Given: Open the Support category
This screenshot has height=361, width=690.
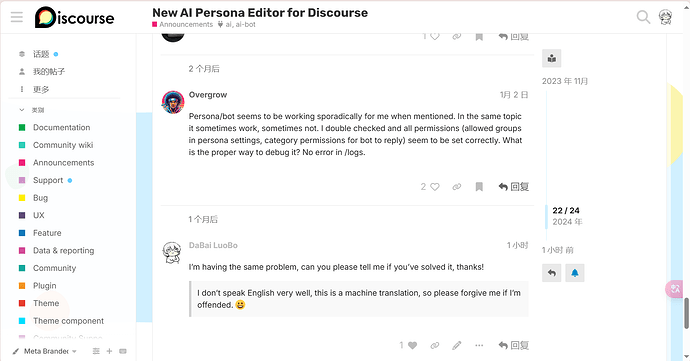Looking at the screenshot, I should pos(48,180).
